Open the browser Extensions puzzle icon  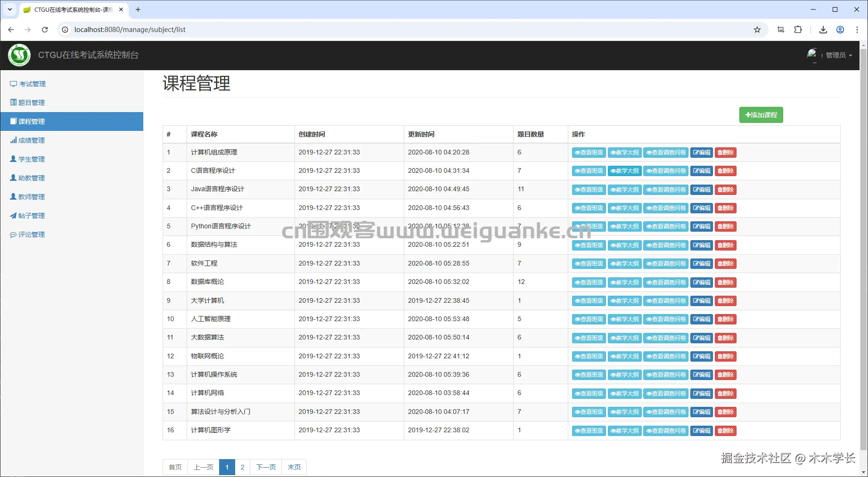tap(798, 30)
